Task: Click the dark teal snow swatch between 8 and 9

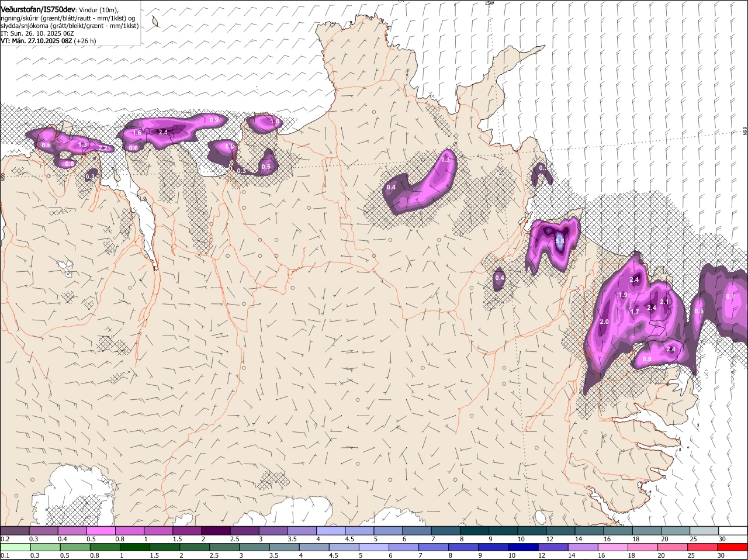Action: [473, 530]
